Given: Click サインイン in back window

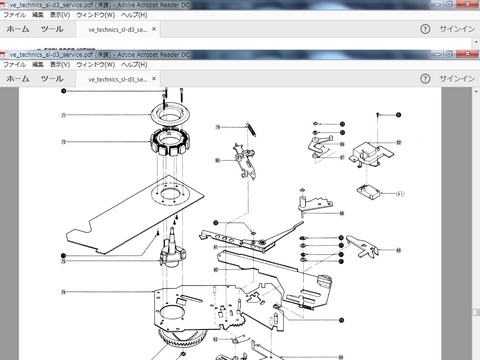Looking at the screenshot, I should tap(457, 29).
